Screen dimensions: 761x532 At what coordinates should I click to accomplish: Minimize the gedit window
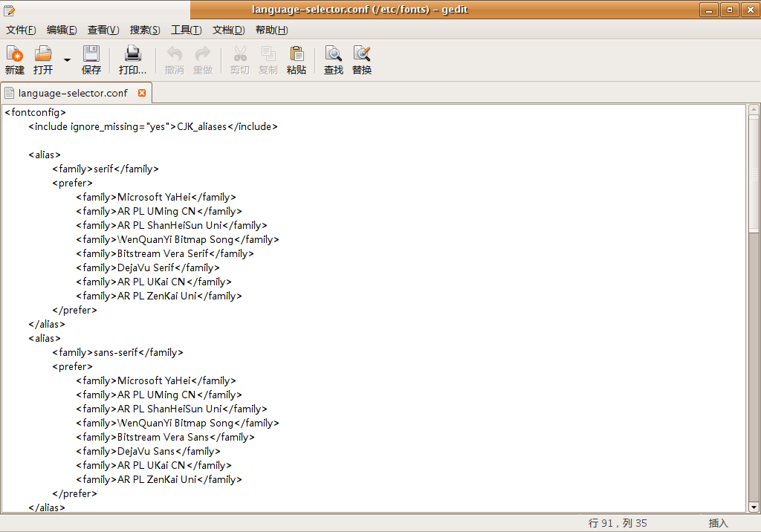(x=708, y=10)
